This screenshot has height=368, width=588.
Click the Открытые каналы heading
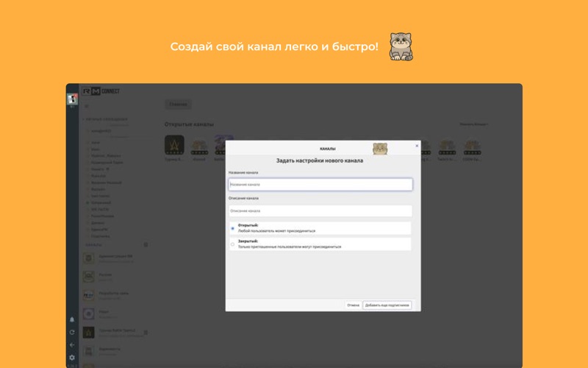(x=189, y=124)
